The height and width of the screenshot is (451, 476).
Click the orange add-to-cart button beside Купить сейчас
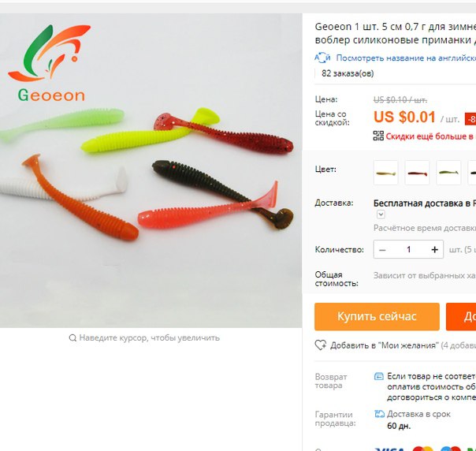[461, 316]
